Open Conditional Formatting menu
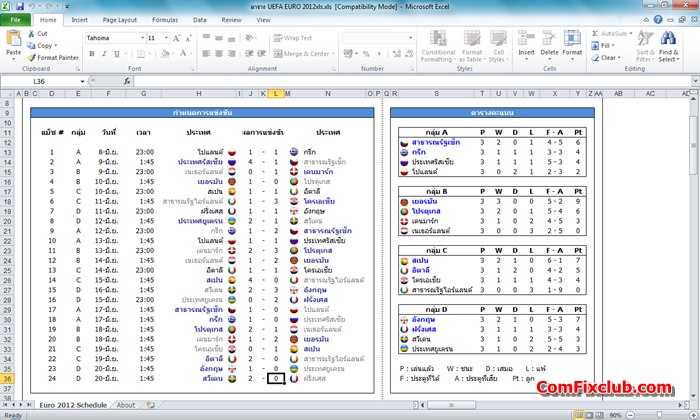This screenshot has height=420, width=700. click(438, 46)
